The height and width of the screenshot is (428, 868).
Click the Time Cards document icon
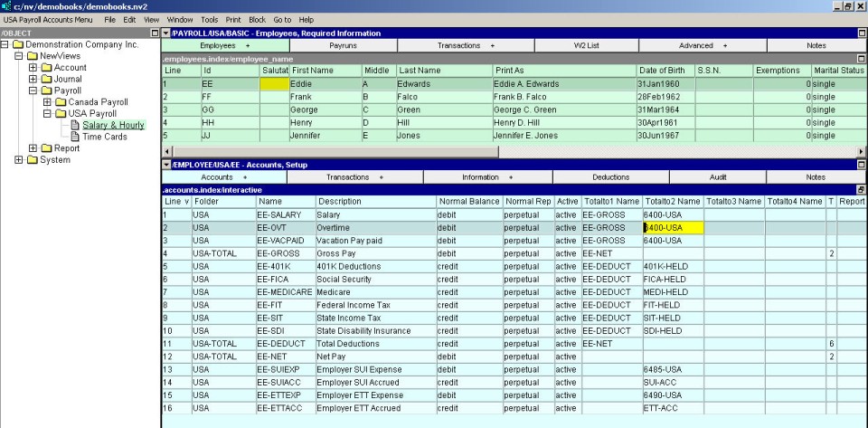(76, 138)
